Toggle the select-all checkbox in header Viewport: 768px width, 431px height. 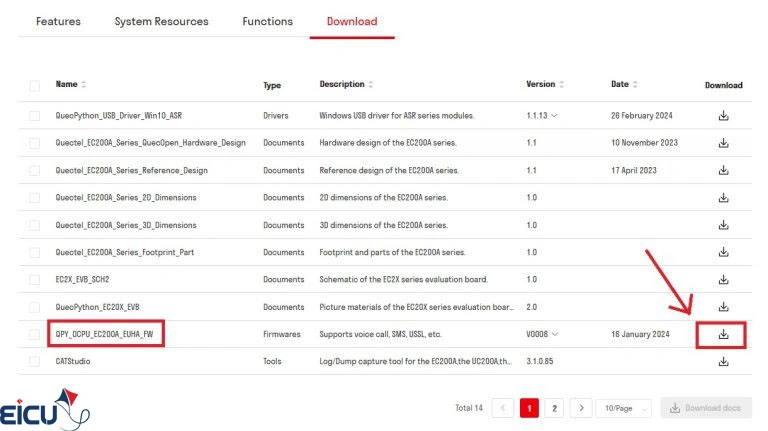click(x=34, y=86)
